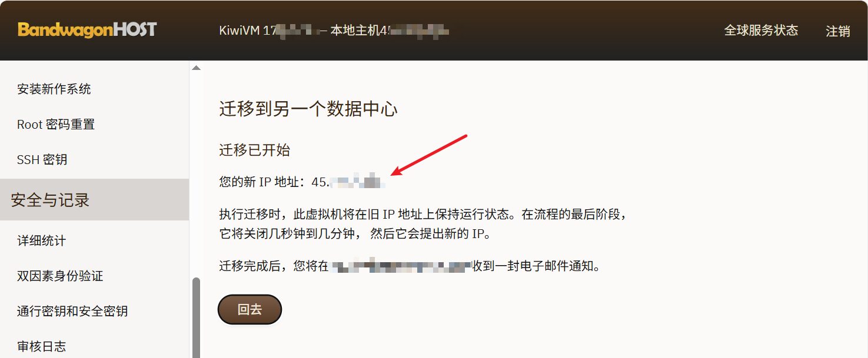Click the 迁移已开始 status text

254,150
